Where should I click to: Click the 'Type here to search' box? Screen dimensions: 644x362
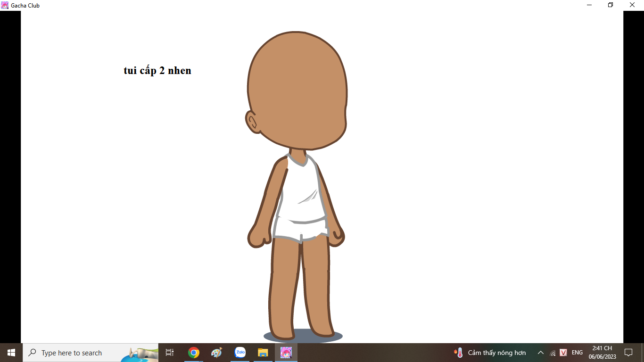click(x=75, y=353)
